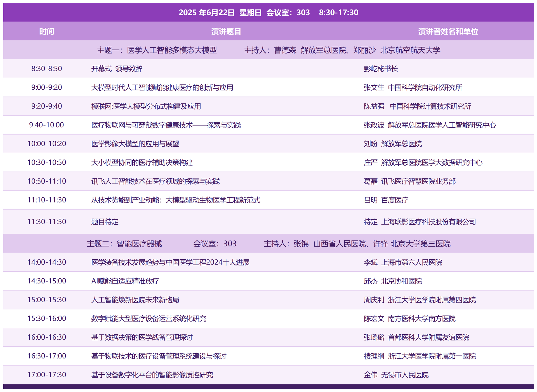Click speaker '邱杰 北京协和医院'
This screenshot has width=537, height=392.
(x=393, y=281)
